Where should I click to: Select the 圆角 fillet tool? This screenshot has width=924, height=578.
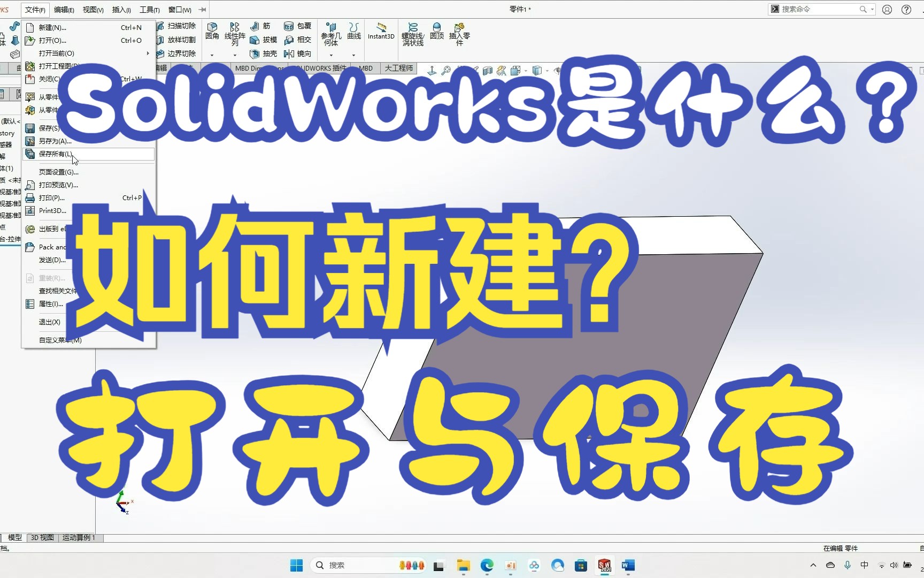tap(212, 31)
